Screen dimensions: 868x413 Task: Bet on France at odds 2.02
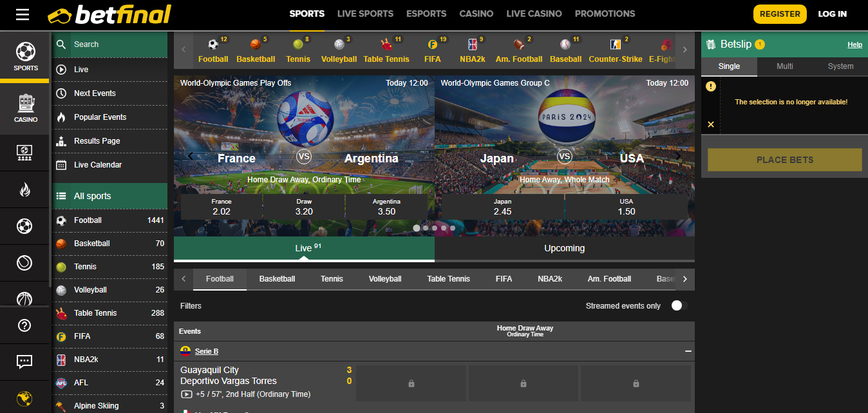[x=221, y=207]
